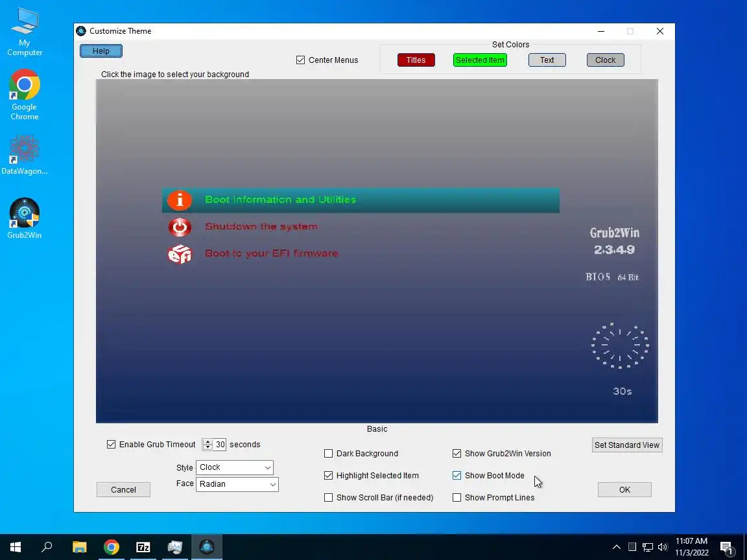The height and width of the screenshot is (560, 747).
Task: Open the volume control in the tray
Action: pyautogui.click(x=663, y=547)
